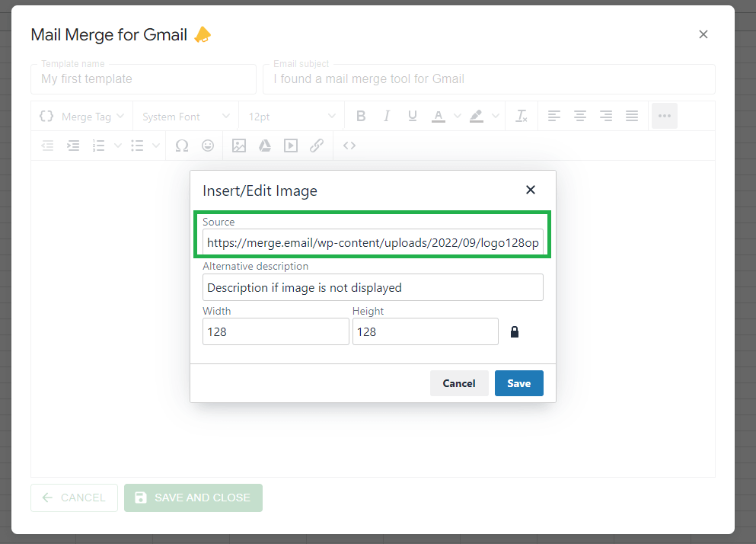Toggle underline formatting
Screen dimensions: 756x544
coord(412,116)
